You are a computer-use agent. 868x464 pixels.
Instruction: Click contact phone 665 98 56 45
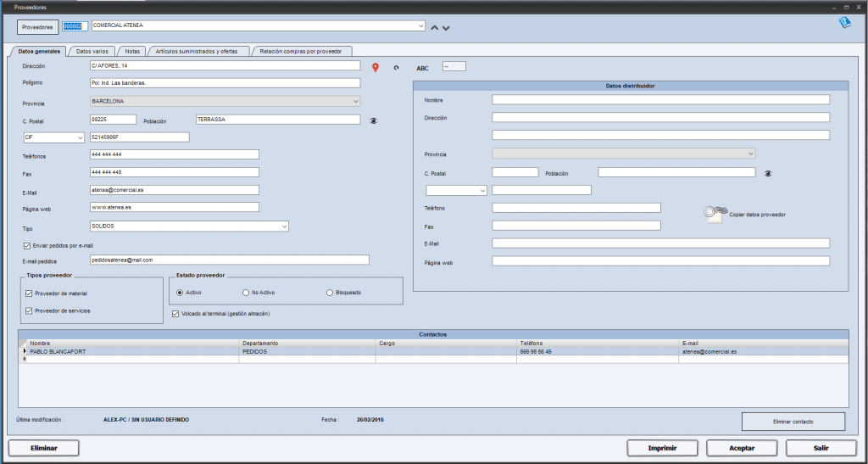click(598, 351)
